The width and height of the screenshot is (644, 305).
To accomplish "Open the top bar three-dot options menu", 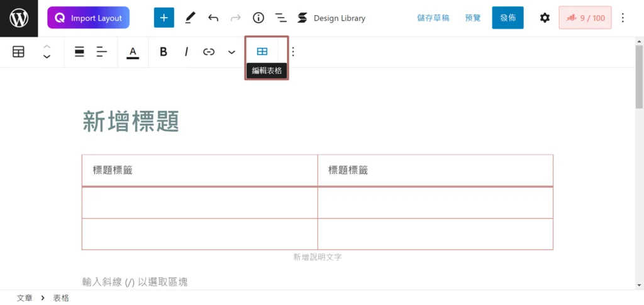I will click(623, 18).
